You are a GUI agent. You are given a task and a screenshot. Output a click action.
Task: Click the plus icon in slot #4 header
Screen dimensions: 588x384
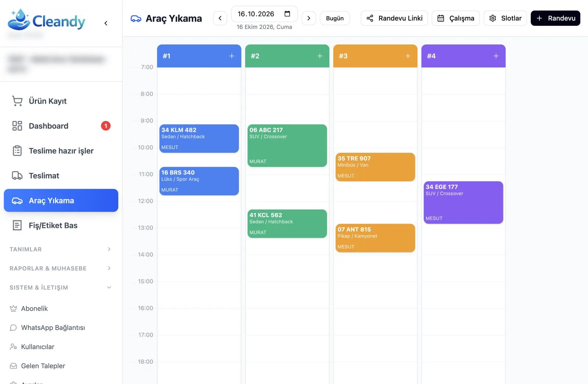[496, 56]
